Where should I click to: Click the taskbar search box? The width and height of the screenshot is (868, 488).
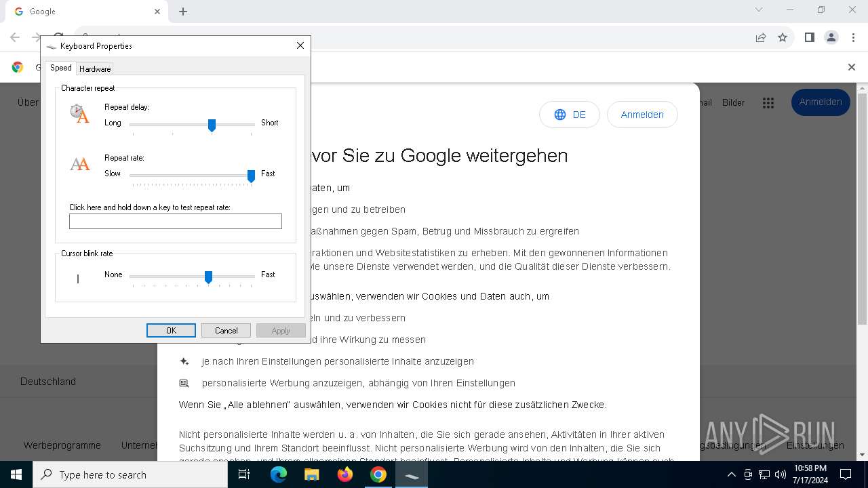(130, 474)
